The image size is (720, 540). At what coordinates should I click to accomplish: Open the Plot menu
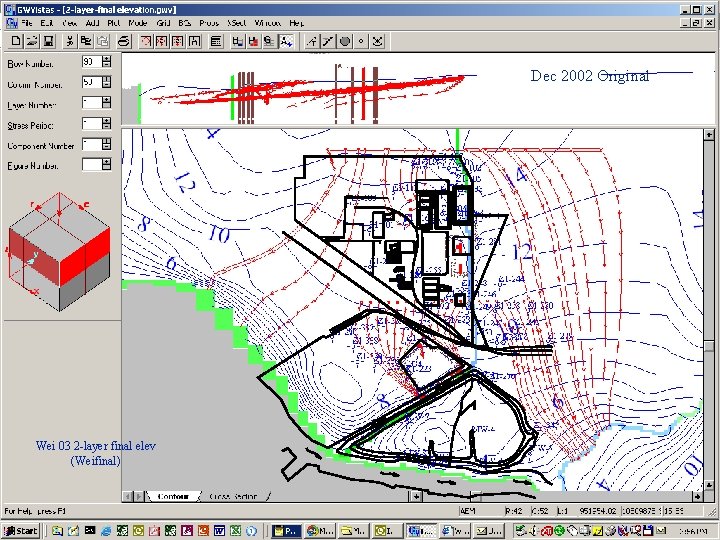tap(113, 22)
